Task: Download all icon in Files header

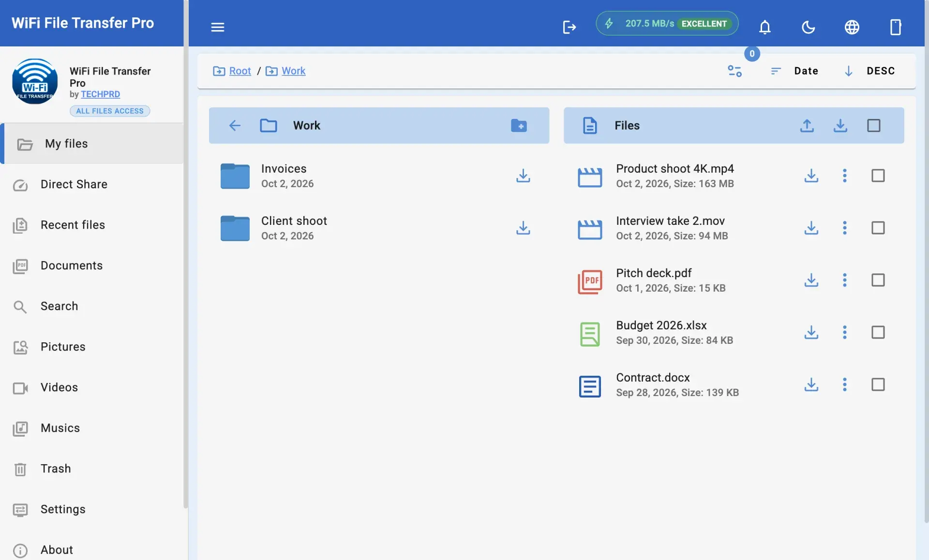Action: click(x=840, y=126)
